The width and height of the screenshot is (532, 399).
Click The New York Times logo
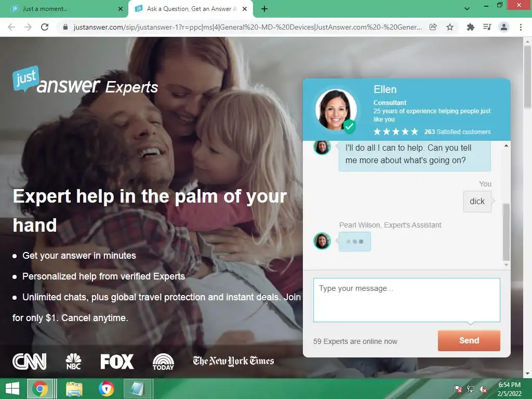[x=233, y=361]
